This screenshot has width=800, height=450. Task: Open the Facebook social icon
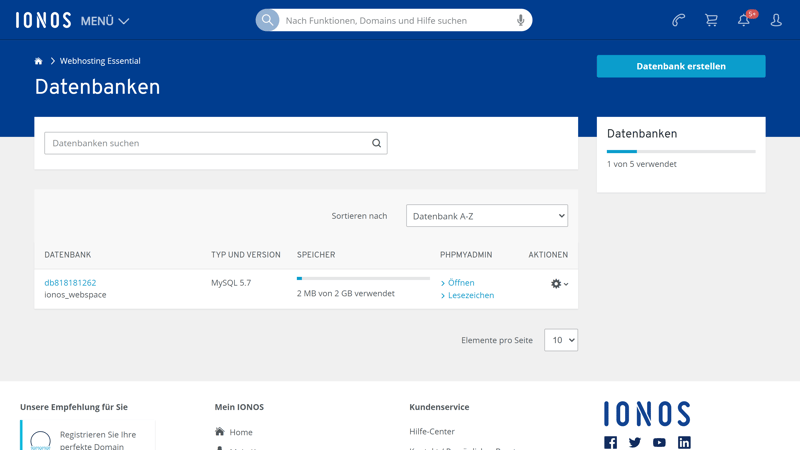tap(610, 442)
